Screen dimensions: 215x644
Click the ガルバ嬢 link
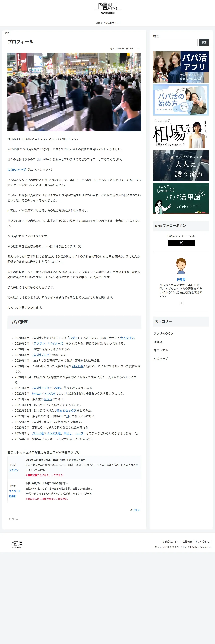pyautogui.click(x=38, y=433)
